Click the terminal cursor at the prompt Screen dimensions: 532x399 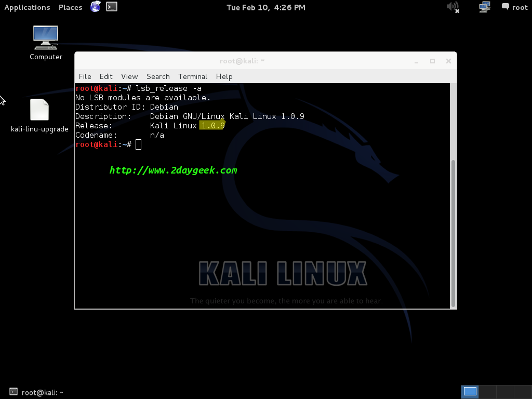click(x=138, y=144)
